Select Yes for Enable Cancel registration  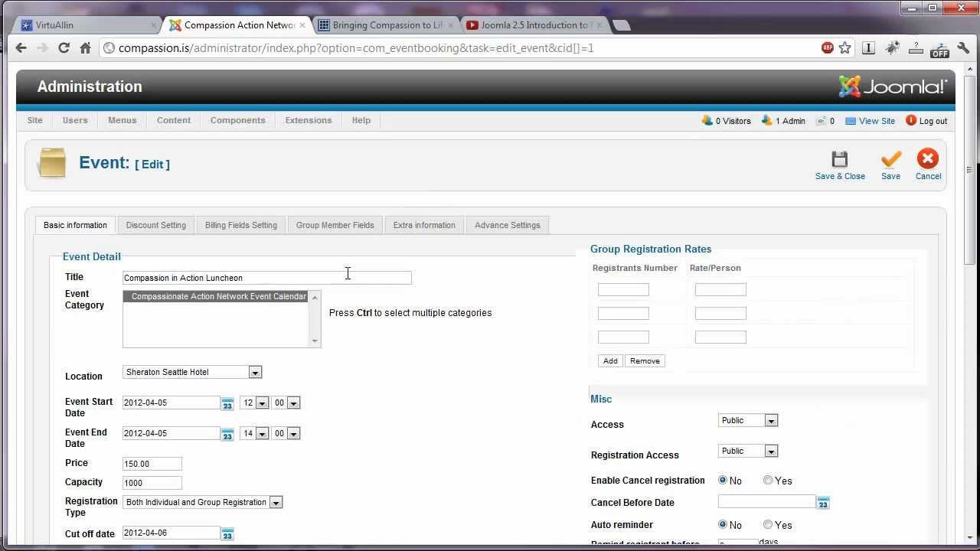(x=768, y=481)
